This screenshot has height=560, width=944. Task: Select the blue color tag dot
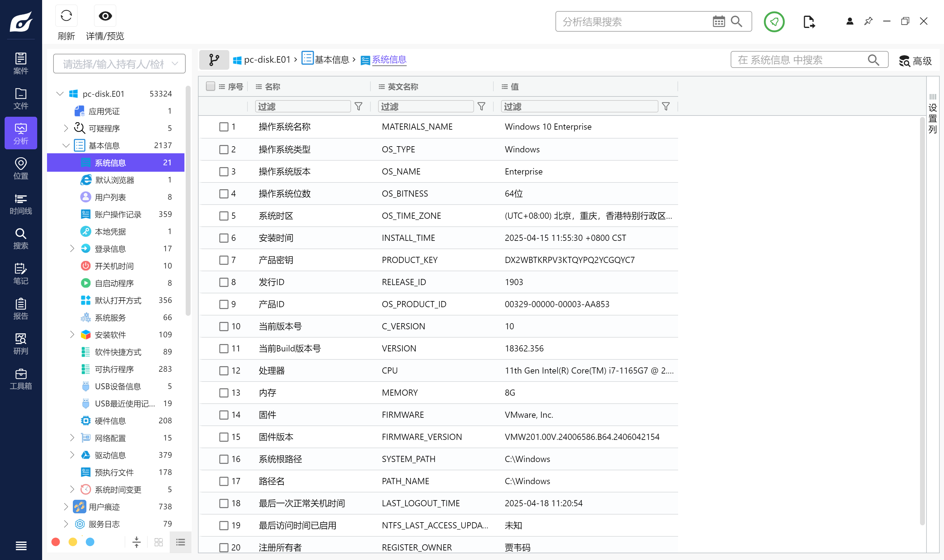click(90, 542)
